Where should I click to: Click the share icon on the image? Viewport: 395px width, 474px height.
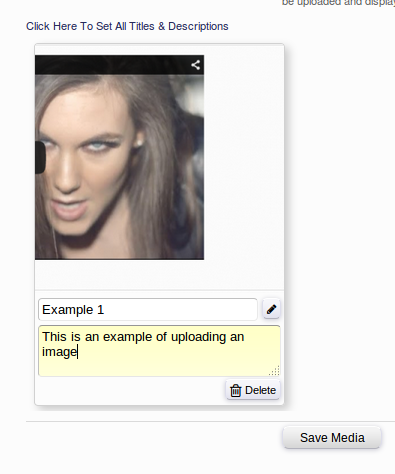[196, 65]
